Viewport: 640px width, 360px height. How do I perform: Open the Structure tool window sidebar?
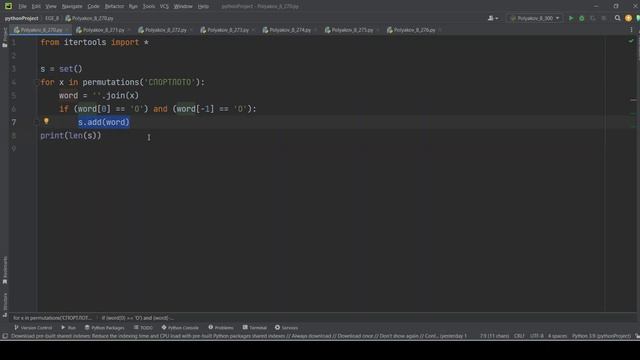click(5, 304)
